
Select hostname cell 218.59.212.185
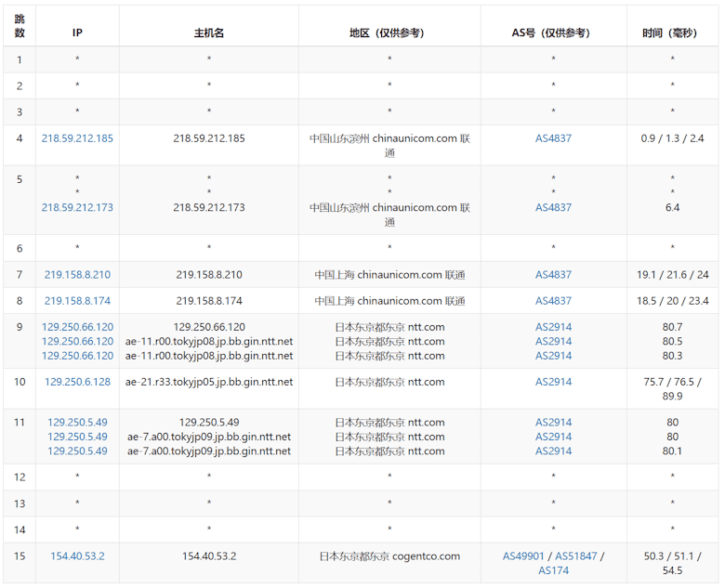click(209, 138)
